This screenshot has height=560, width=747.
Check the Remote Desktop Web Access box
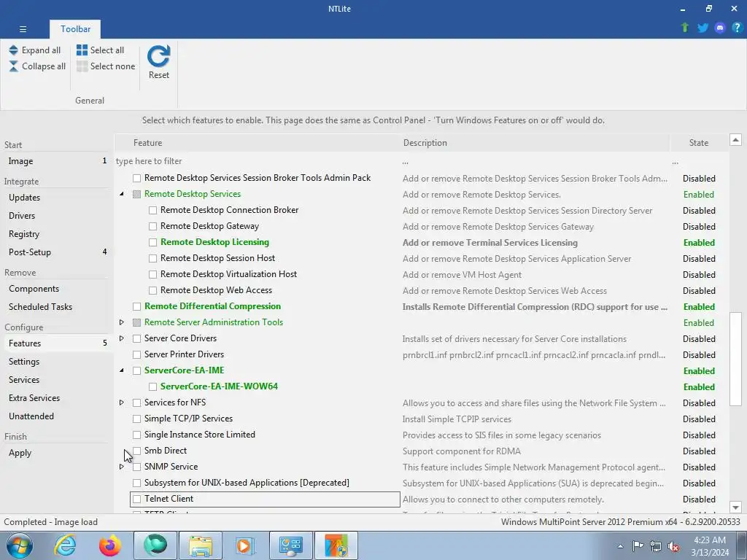[x=153, y=290]
